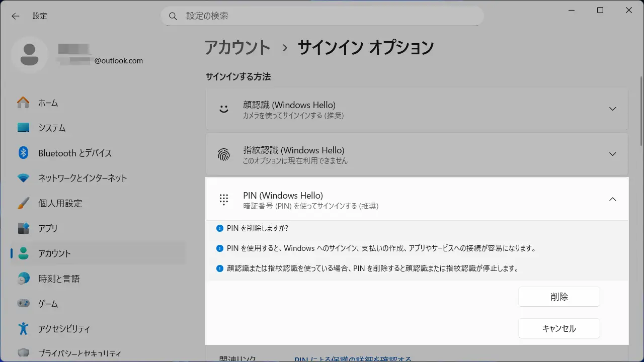Click the back arrow in the title bar
The image size is (644, 362).
[16, 16]
